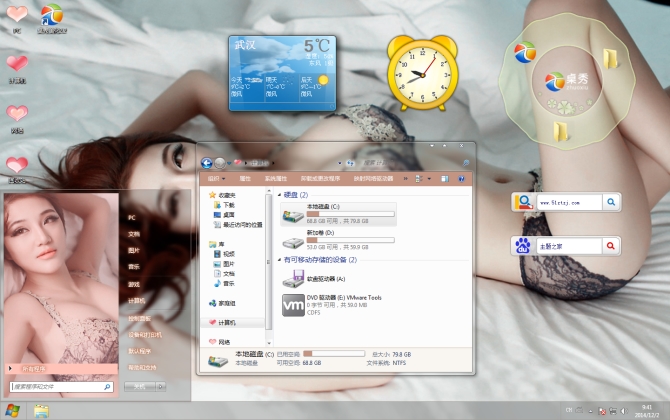Viewport: 670px width, 420px height.
Task: Open Devices and Printers in Start menu
Action: coord(145,335)
